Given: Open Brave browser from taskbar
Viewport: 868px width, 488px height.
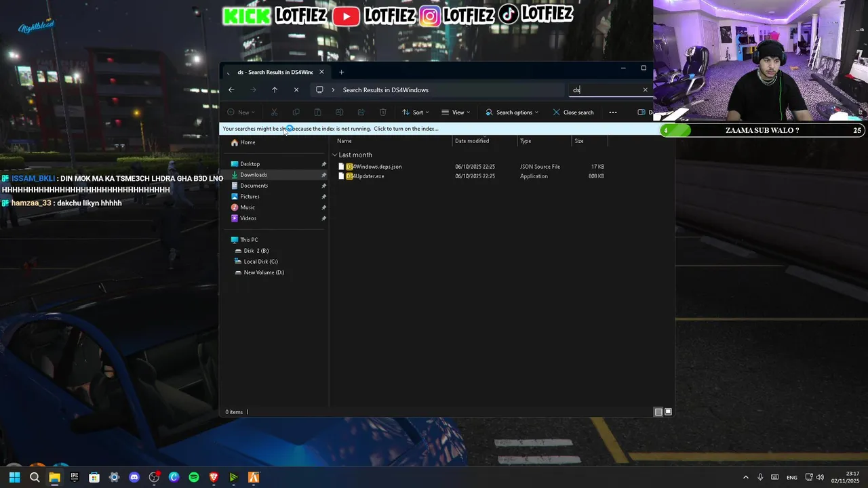Looking at the screenshot, I should pyautogui.click(x=214, y=477).
